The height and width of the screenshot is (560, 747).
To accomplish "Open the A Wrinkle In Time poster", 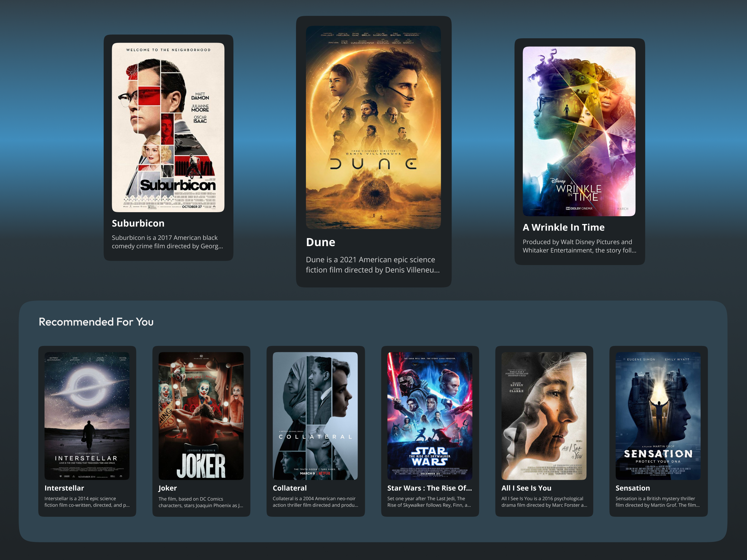I will (x=579, y=131).
